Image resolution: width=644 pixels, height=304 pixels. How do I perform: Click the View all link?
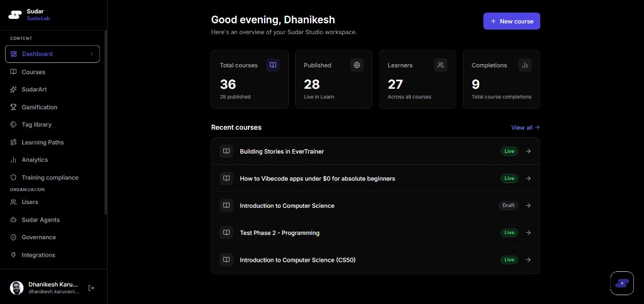(x=525, y=127)
